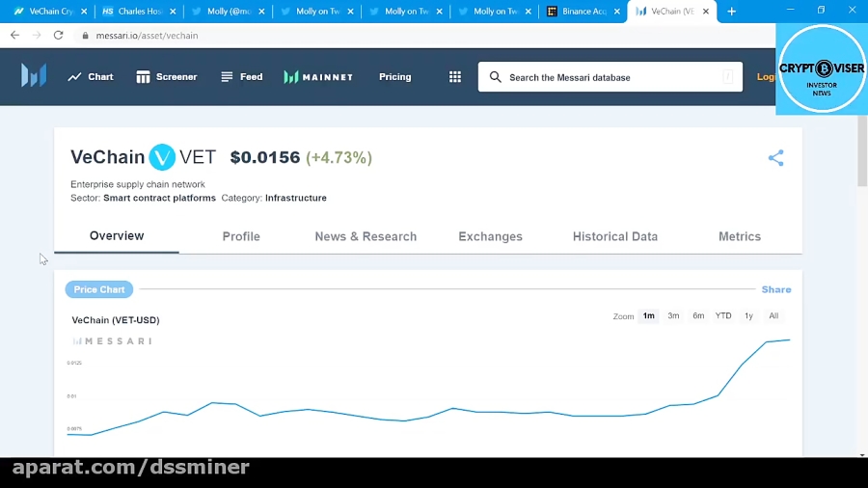This screenshot has height=488, width=868.
Task: Select All chart zoom range
Action: 773,316
